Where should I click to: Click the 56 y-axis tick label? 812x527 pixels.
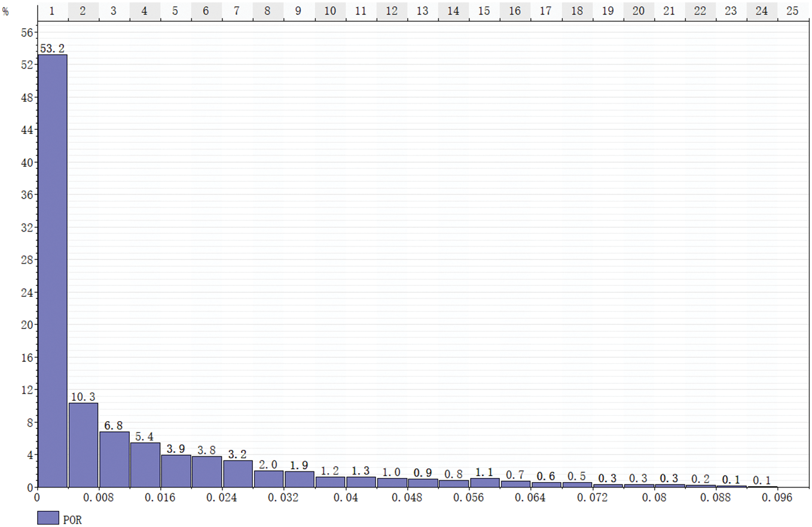click(26, 32)
